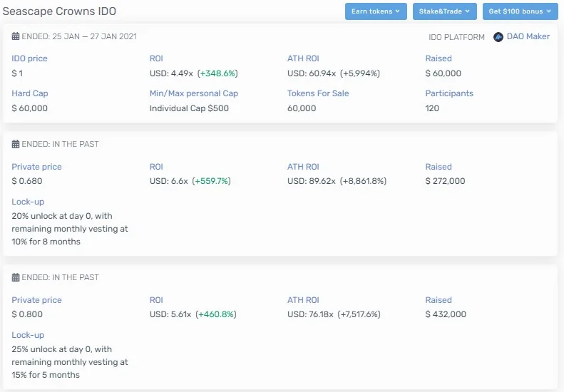Viewport: 564px width, 392px height.
Task: Click the calendar icon beside 25 JAN — 27 JAN 2021
Action: click(x=16, y=36)
